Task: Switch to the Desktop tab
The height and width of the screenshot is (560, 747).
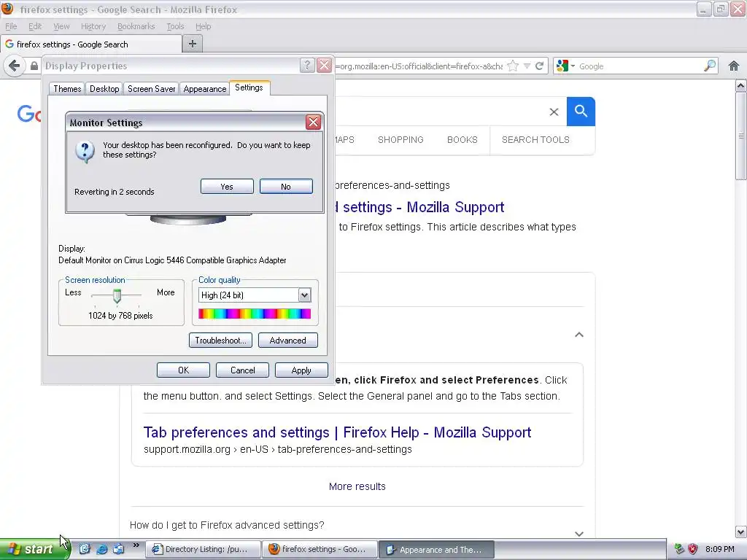Action: click(x=104, y=88)
